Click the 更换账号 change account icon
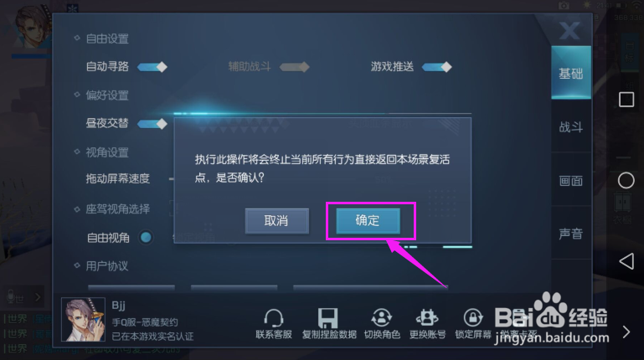This screenshot has height=360, width=644. pos(427,317)
